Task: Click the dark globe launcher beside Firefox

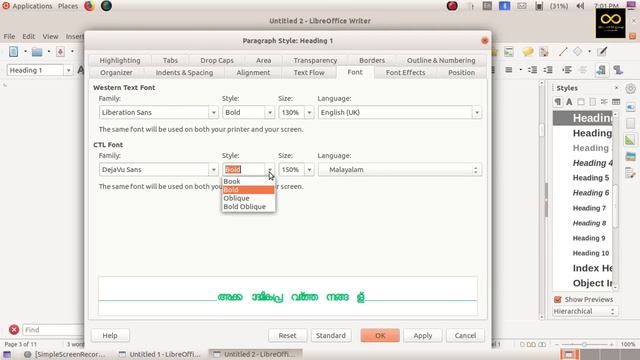Action: coord(106,6)
